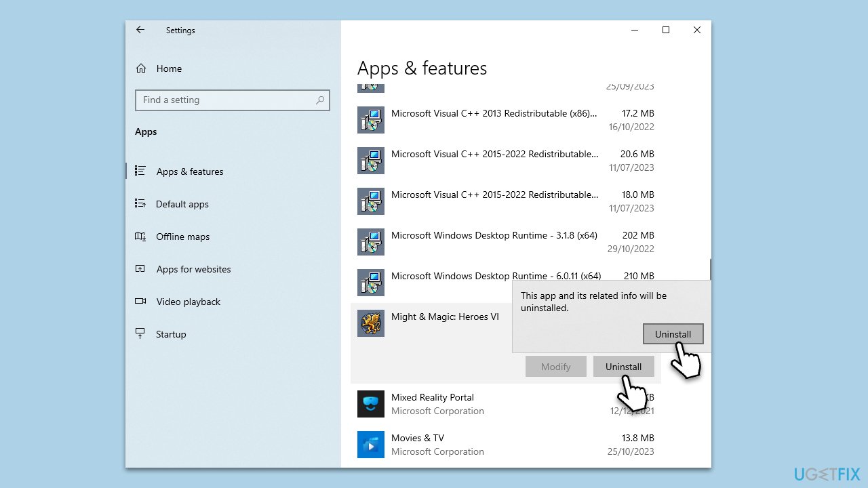The width and height of the screenshot is (868, 488).
Task: Select the Offline maps sidebar icon
Action: (x=140, y=236)
